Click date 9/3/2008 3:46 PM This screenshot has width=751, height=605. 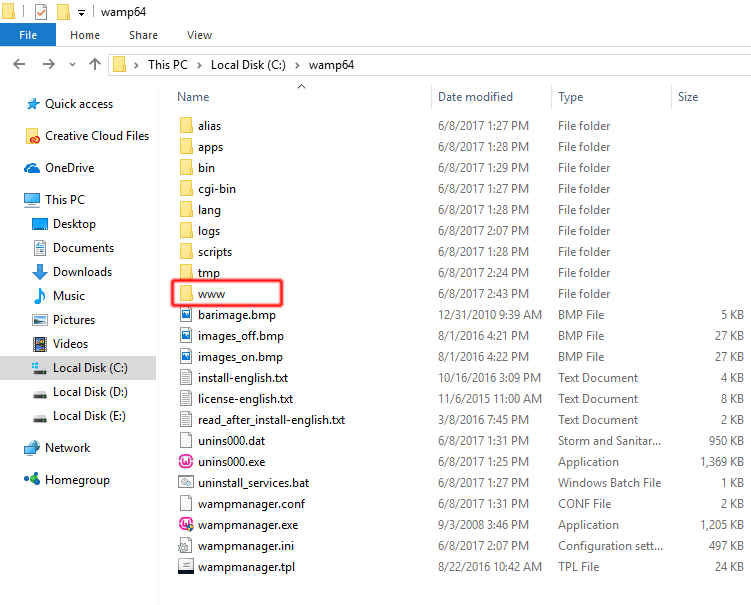coord(483,525)
